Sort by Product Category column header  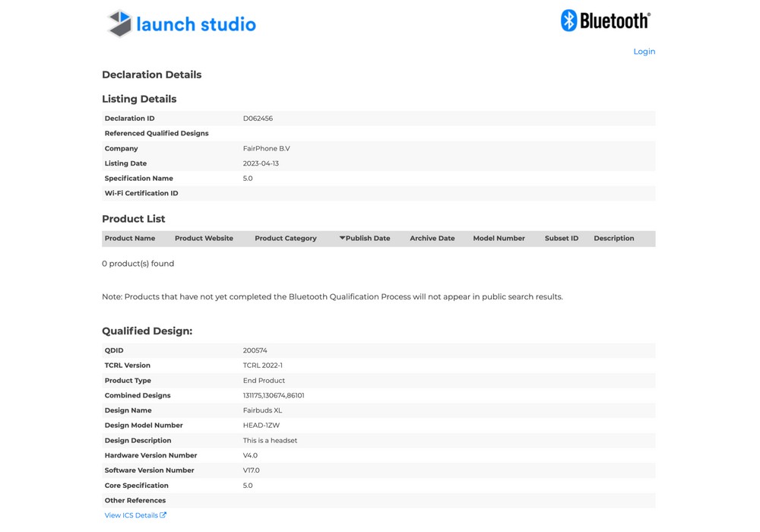coord(286,239)
